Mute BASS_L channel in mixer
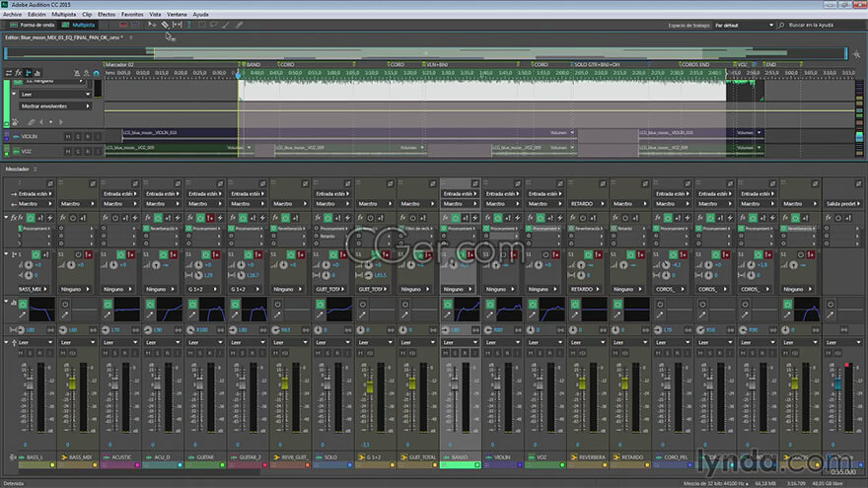The width and height of the screenshot is (868, 488). 21,353
